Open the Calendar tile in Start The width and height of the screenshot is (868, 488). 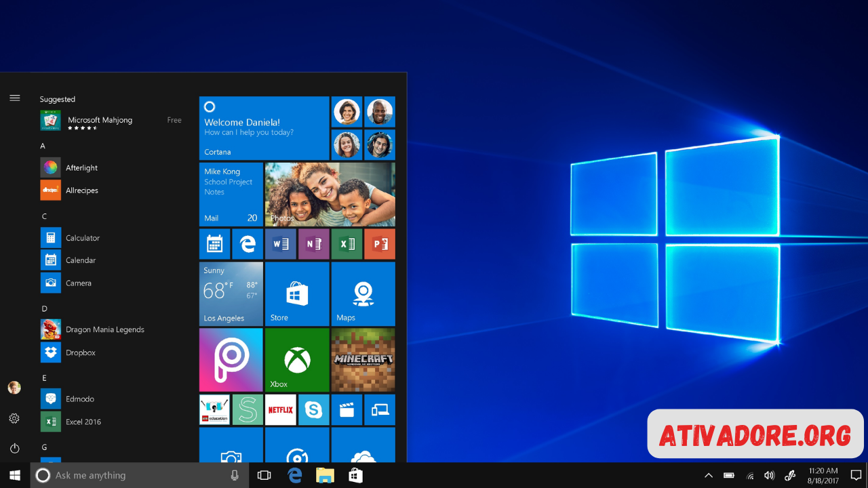coord(214,244)
